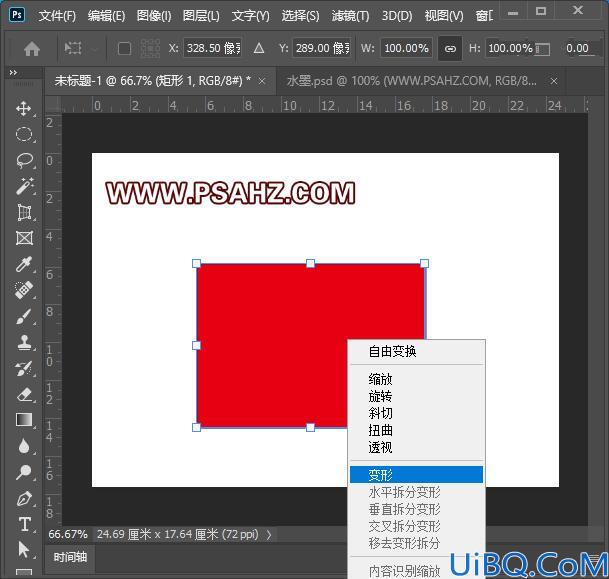Select the Move tool
Image resolution: width=609 pixels, height=579 pixels.
24,108
